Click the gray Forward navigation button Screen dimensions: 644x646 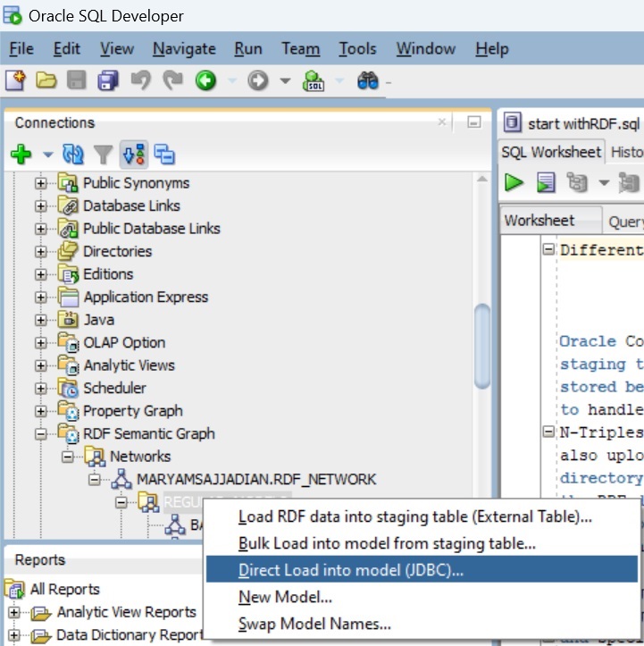pyautogui.click(x=258, y=80)
